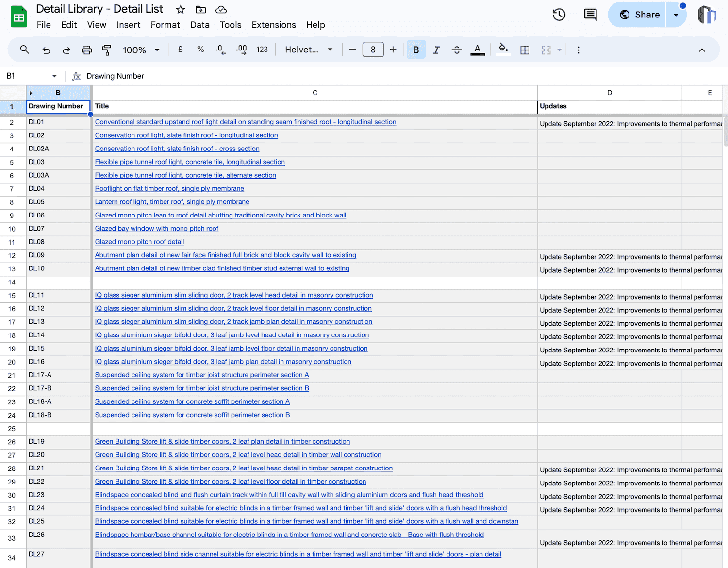This screenshot has height=568, width=728.
Task: Toggle strikethrough formatting
Action: [457, 50]
